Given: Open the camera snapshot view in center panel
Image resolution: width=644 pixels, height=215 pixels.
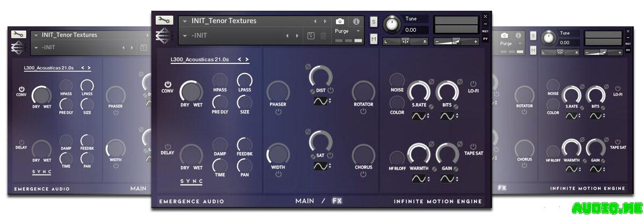Looking at the screenshot, I should (x=340, y=21).
